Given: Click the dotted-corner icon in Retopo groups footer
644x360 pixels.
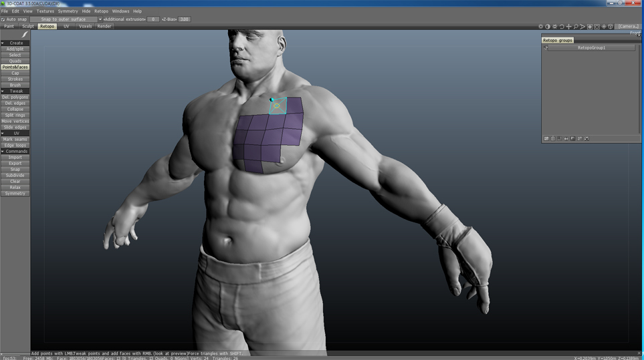Looking at the screenshot, I should point(559,138).
